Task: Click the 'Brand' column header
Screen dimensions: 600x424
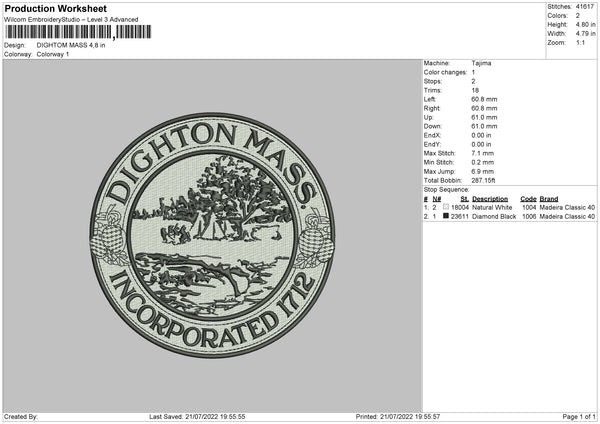Action: tap(549, 199)
